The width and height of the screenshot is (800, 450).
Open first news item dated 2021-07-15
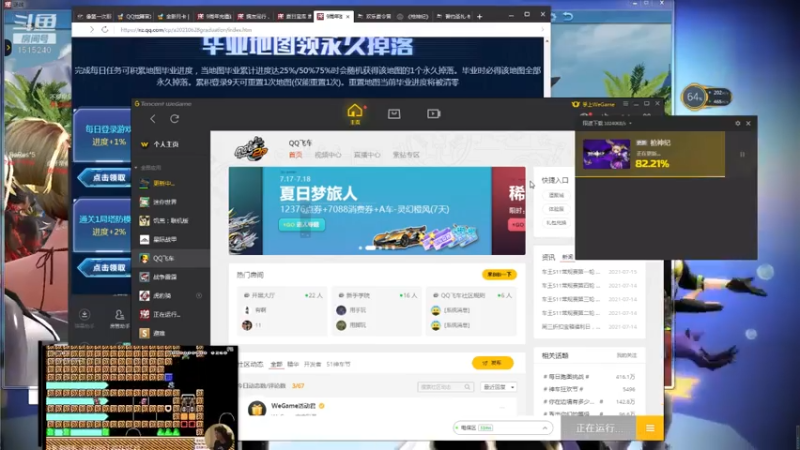tap(589, 272)
